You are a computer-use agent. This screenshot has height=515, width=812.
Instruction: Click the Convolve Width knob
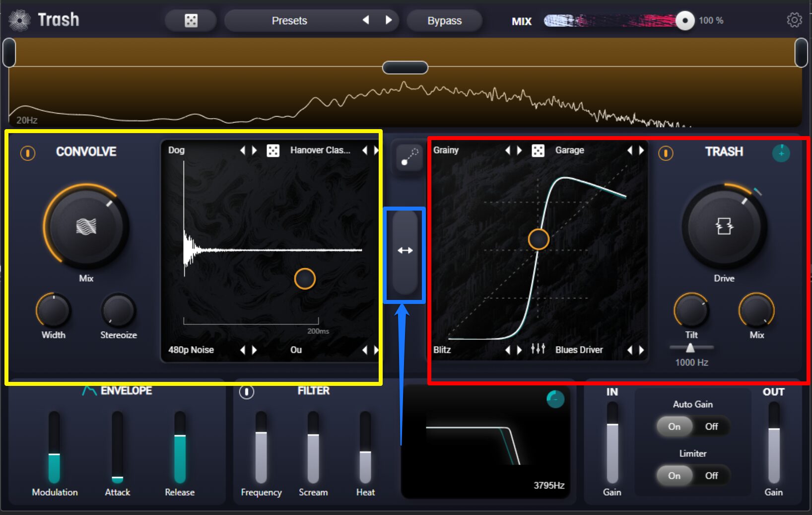[53, 311]
